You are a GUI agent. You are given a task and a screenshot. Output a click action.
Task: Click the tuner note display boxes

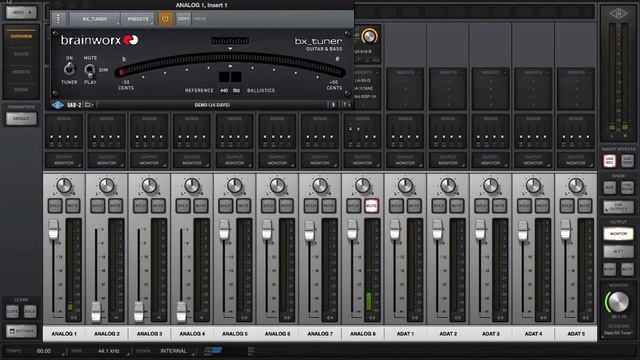coord(230,77)
